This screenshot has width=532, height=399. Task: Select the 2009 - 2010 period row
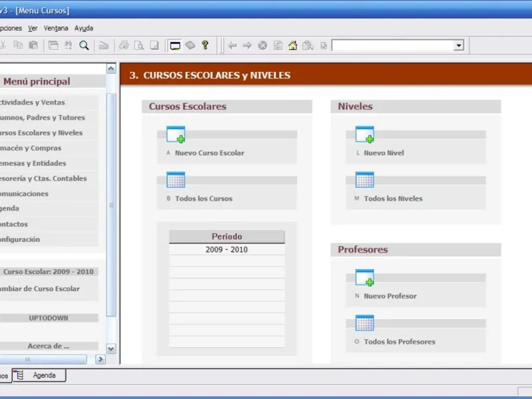point(227,250)
